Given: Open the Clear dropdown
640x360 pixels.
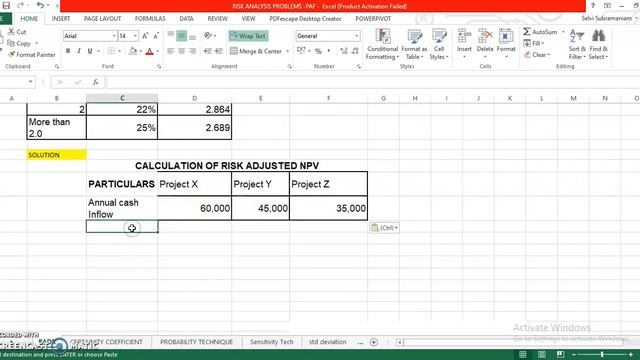Looking at the screenshot, I should click(x=537, y=54).
